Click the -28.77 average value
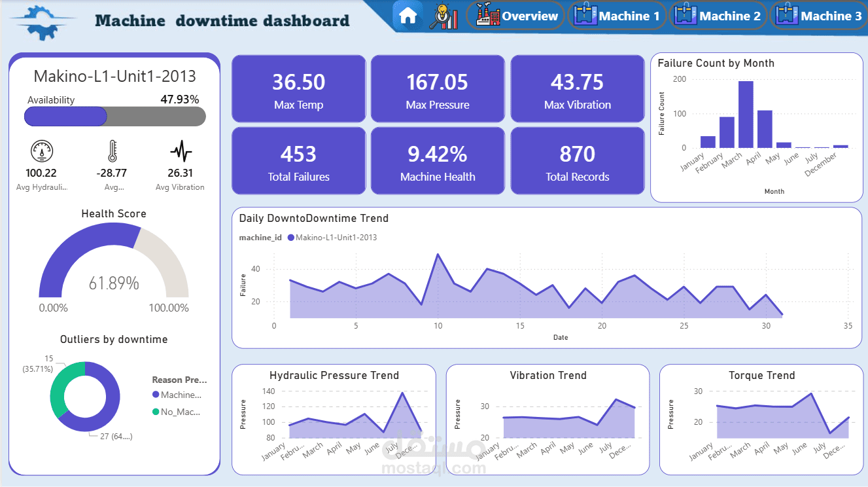 [112, 173]
